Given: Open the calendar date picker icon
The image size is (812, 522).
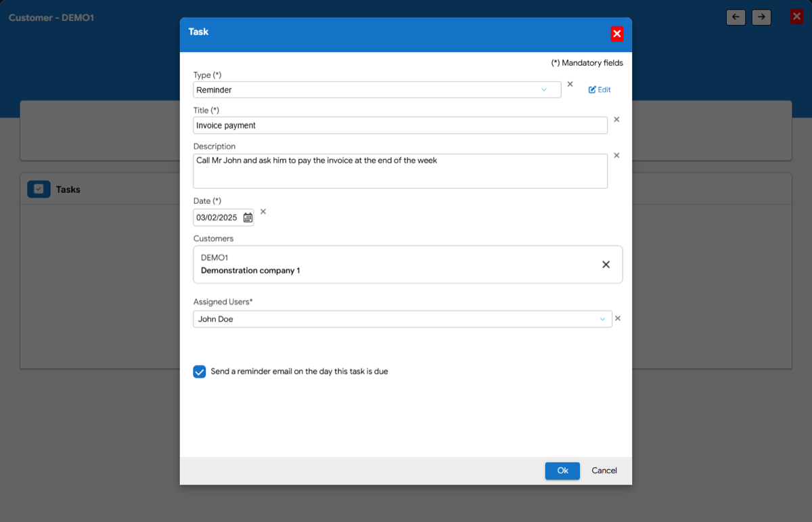Looking at the screenshot, I should 248,217.
